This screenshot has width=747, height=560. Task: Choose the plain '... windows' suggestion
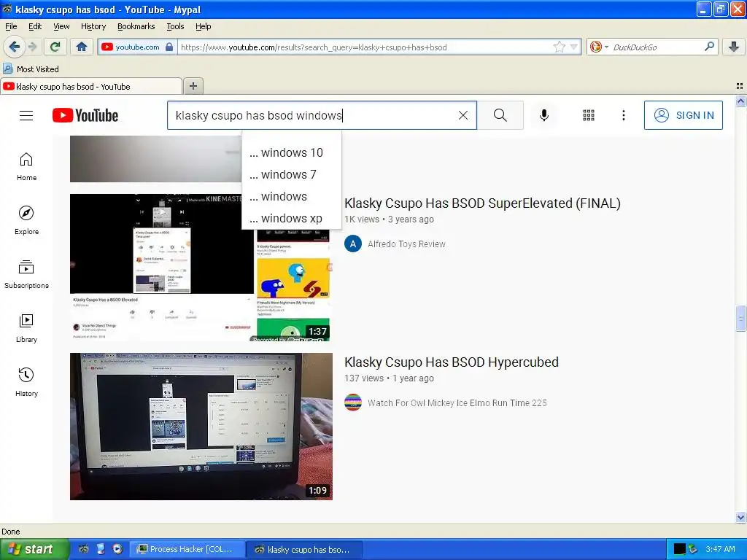292,196
